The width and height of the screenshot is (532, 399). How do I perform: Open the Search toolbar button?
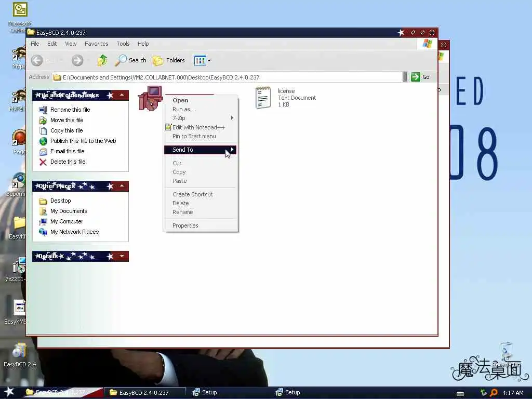pos(130,60)
